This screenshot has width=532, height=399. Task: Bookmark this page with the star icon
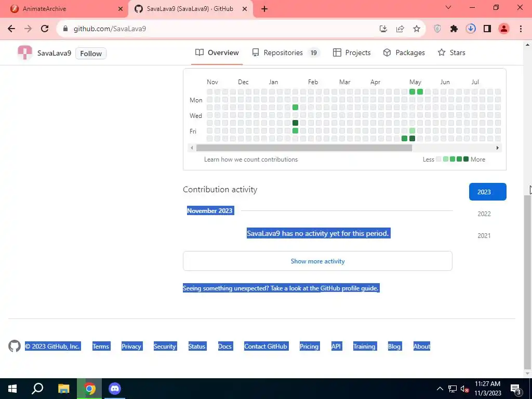pos(417,29)
